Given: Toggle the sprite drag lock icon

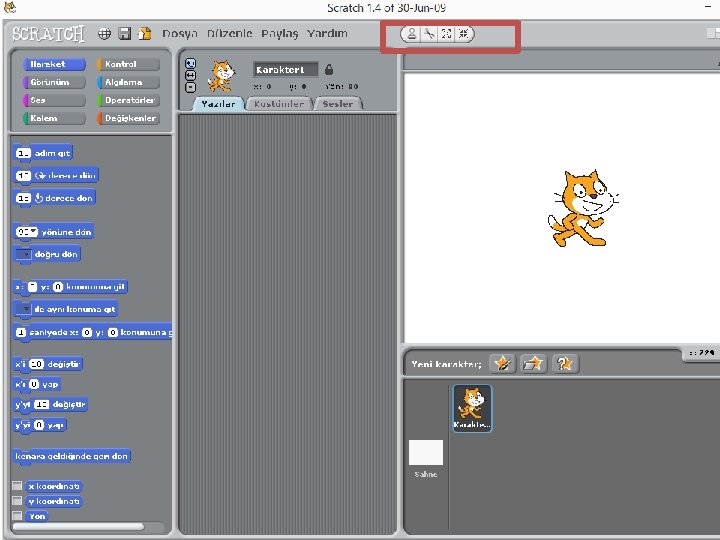Looking at the screenshot, I should coord(329,70).
